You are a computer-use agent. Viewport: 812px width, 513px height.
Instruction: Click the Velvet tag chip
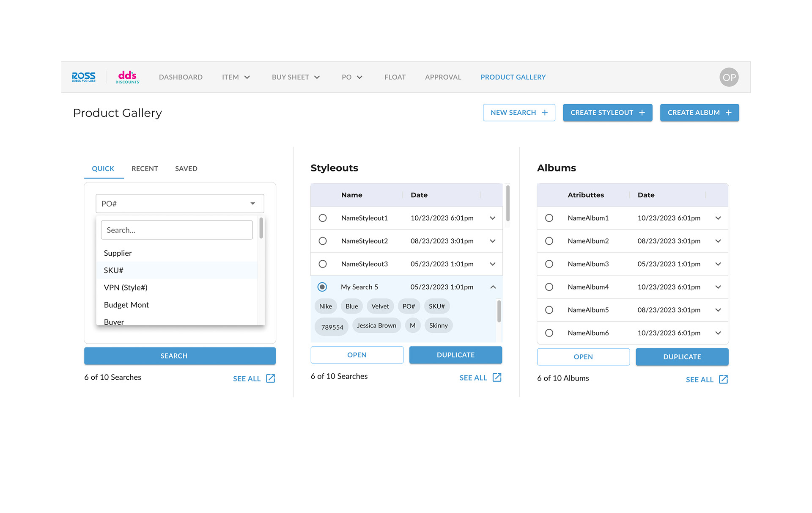point(380,306)
